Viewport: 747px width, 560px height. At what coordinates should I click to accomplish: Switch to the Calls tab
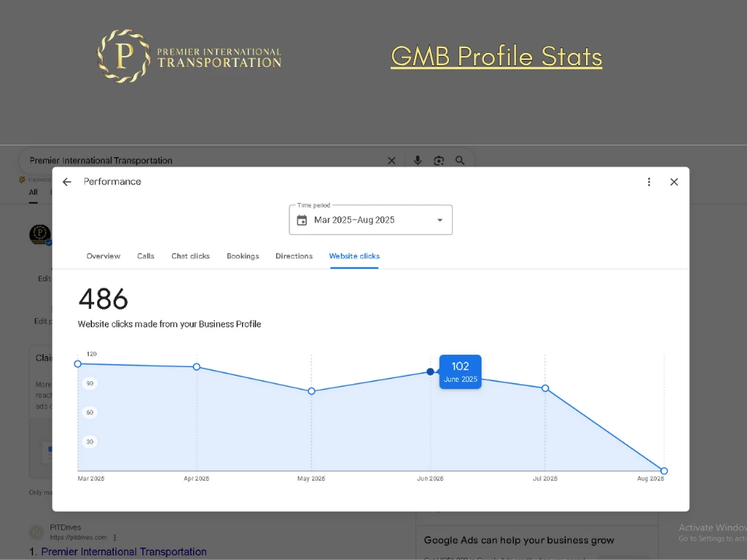point(146,256)
